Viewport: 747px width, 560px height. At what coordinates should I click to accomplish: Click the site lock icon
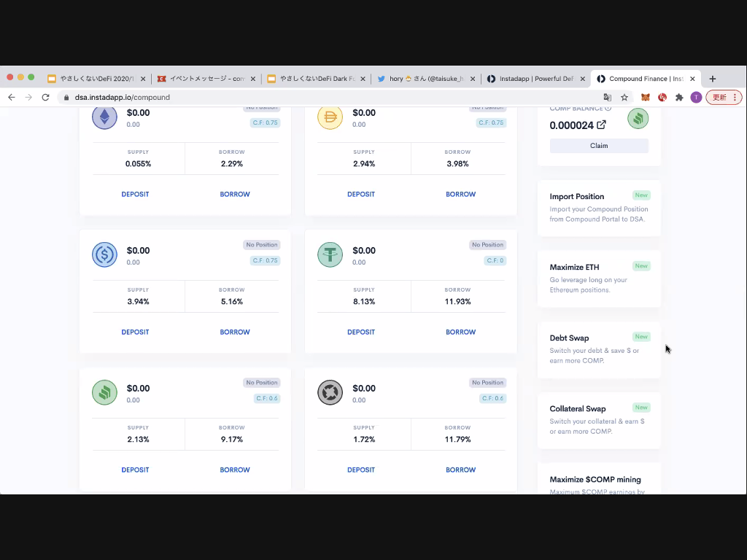coord(66,97)
